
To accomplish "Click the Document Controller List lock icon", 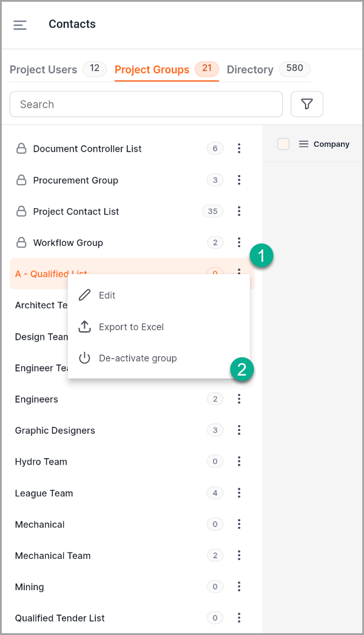I will point(21,149).
